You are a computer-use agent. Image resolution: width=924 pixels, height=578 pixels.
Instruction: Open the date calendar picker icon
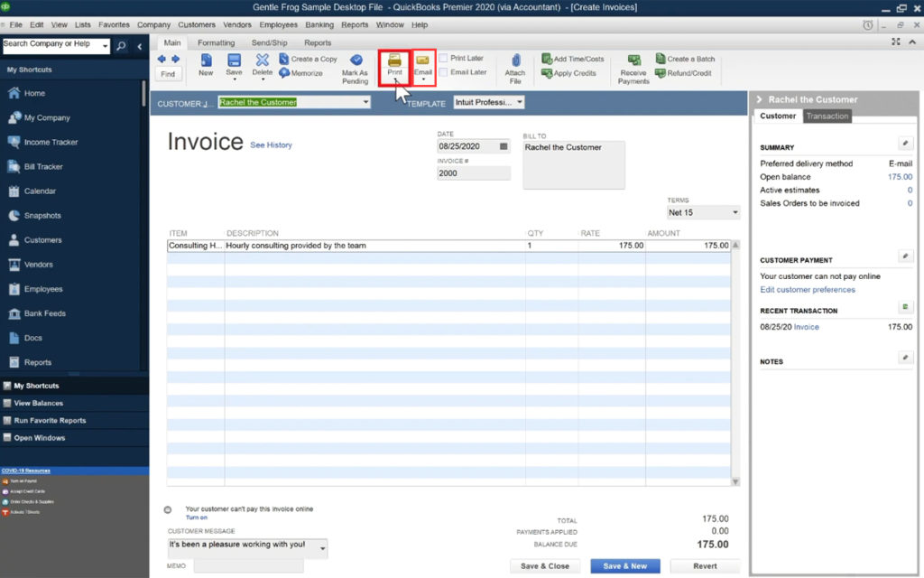click(504, 146)
